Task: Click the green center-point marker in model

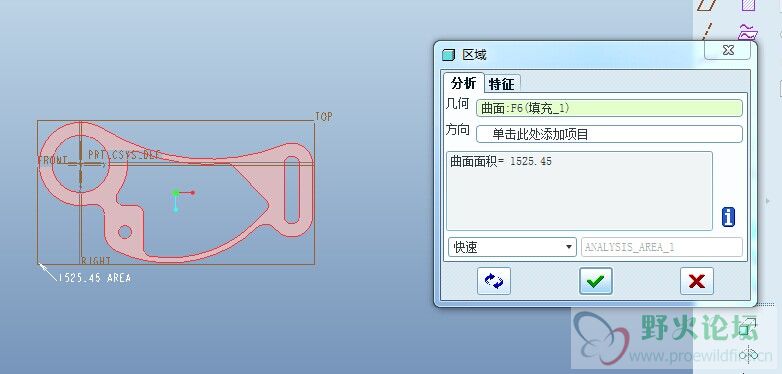Action: pyautogui.click(x=176, y=192)
